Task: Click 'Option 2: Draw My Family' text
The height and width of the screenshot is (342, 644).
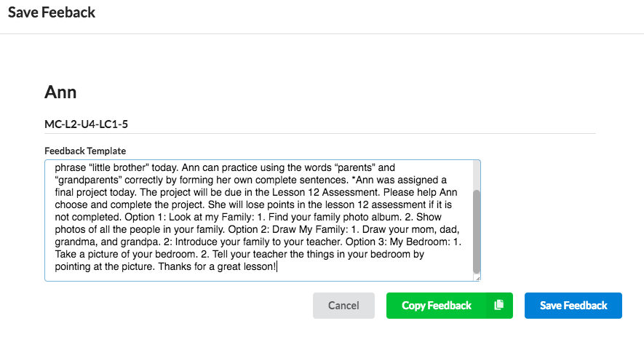Action: 288,229
